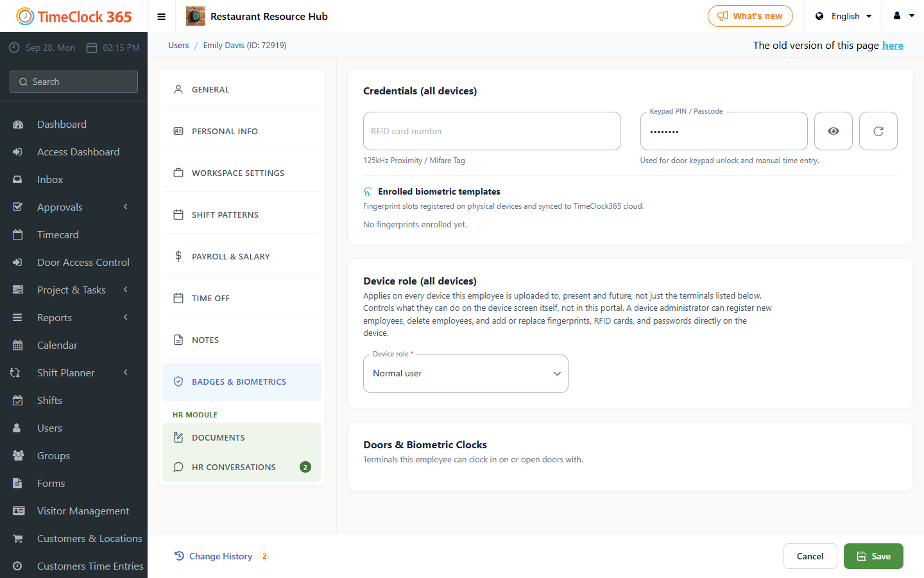Screen dimensions: 924x578
Task: Open Customers & Locations in sidebar
Action: click(x=74, y=538)
